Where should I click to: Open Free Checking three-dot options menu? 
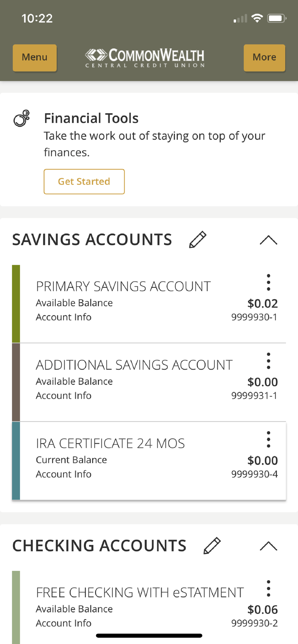coord(268,589)
